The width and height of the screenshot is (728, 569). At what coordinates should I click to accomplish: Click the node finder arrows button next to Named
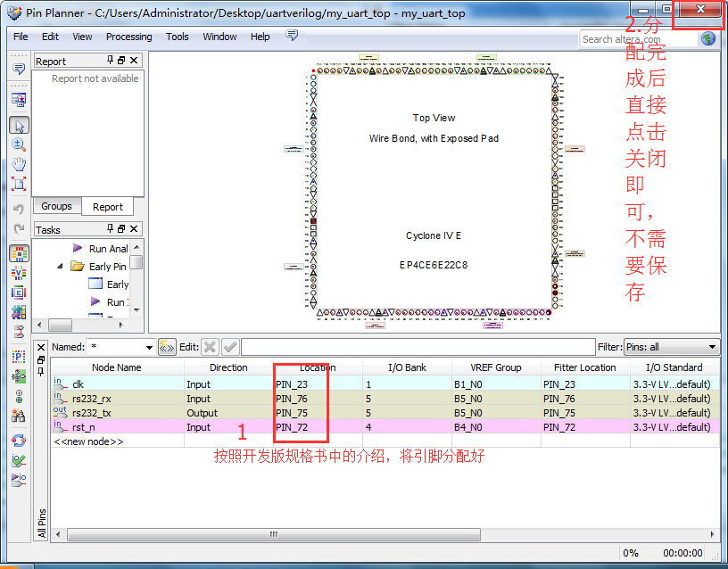click(x=167, y=347)
